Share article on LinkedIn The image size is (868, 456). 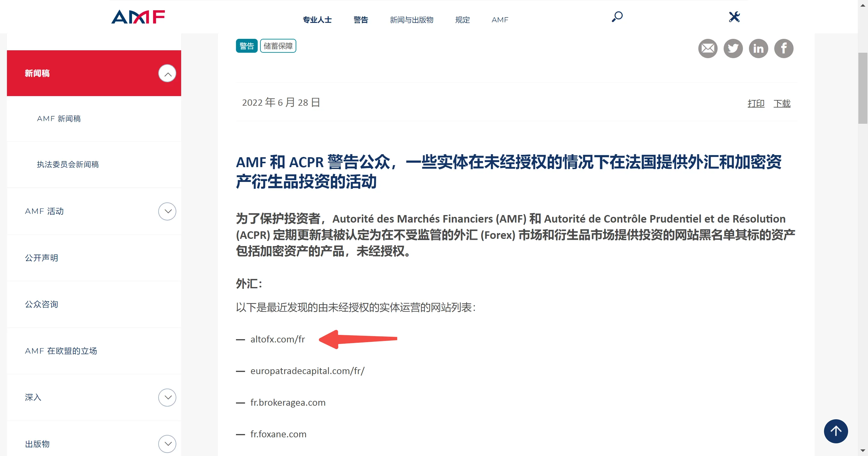pyautogui.click(x=759, y=48)
